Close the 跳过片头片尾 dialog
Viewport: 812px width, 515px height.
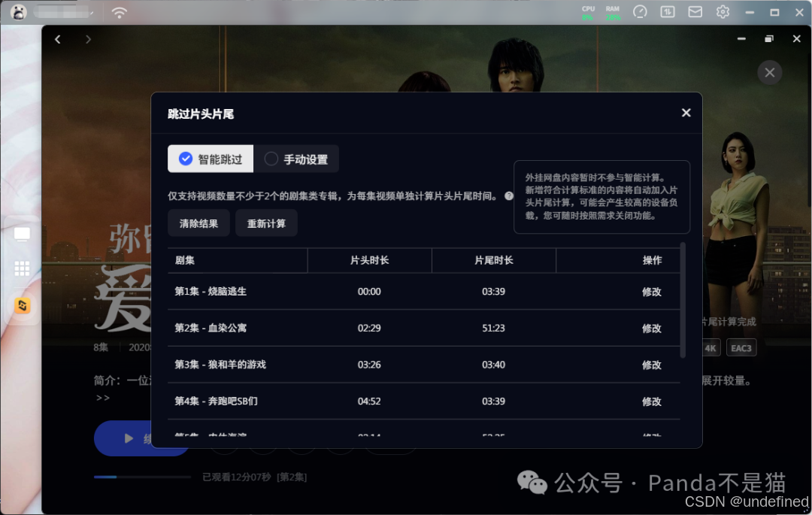pyautogui.click(x=686, y=113)
